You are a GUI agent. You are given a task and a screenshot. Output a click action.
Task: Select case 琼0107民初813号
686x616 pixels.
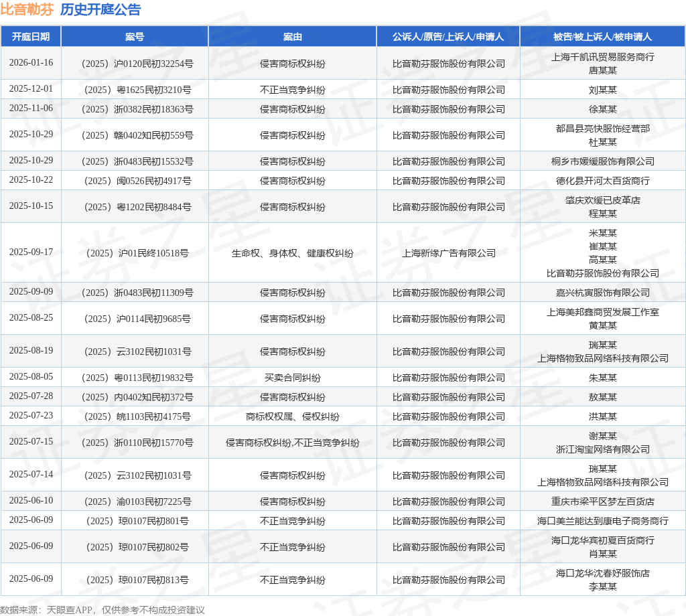click(137, 580)
